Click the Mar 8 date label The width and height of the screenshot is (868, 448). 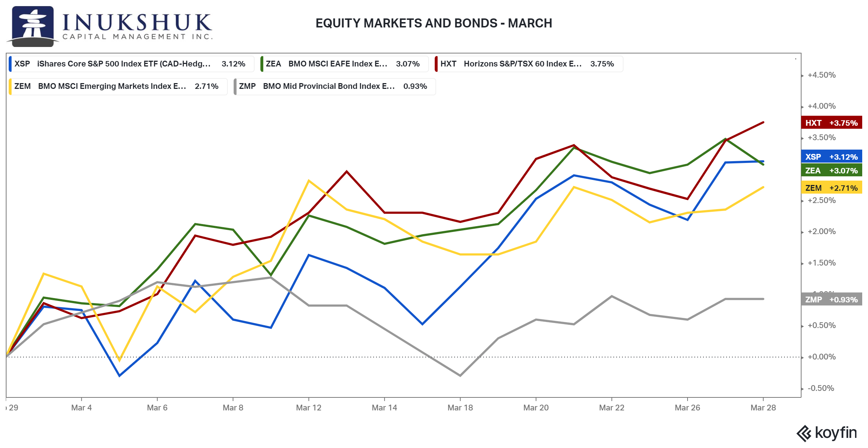coord(233,408)
